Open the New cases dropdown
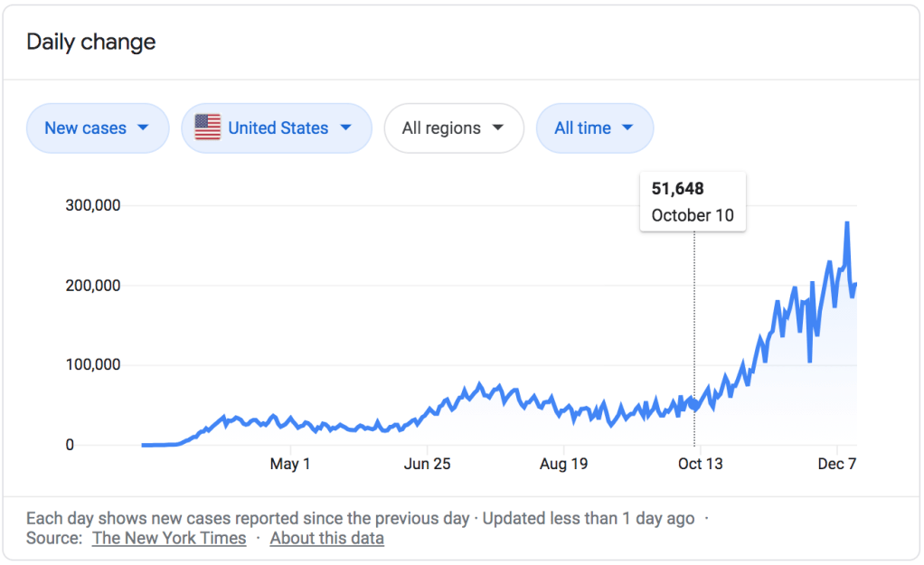The width and height of the screenshot is (924, 565). 97,128
